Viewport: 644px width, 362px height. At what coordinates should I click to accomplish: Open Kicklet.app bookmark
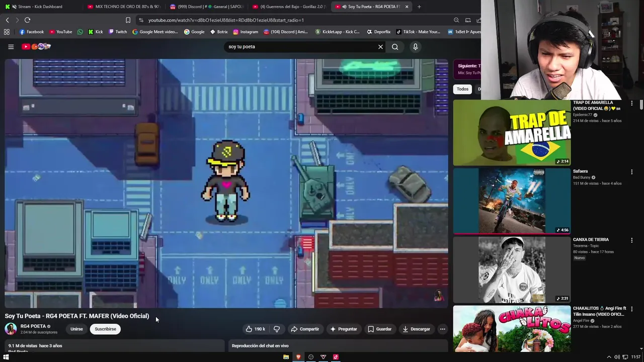pos(338,32)
